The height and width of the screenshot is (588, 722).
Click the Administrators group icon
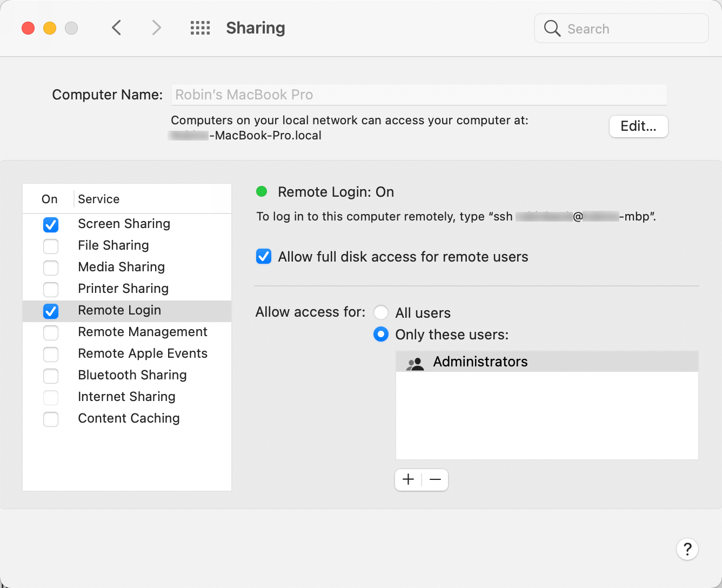[415, 364]
